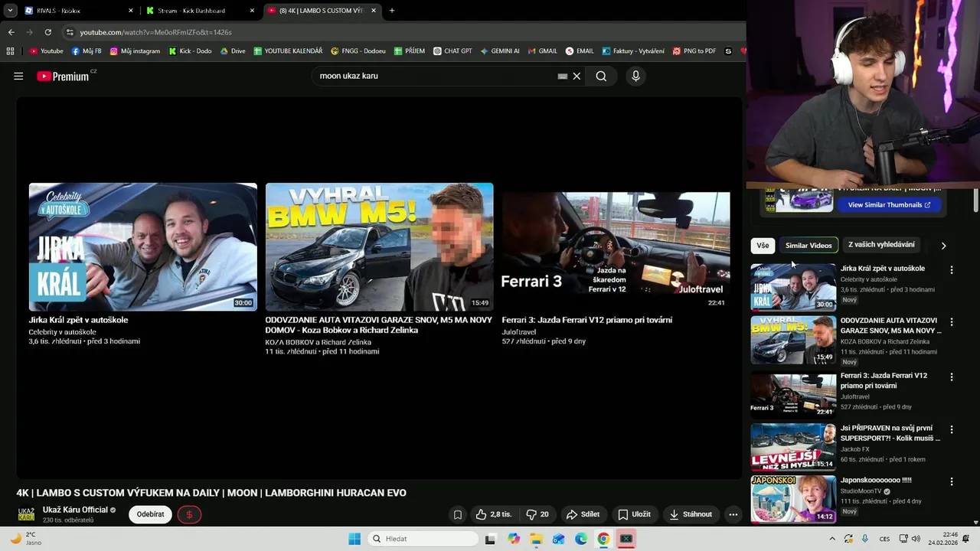
Task: Open Windows Start menu
Action: pyautogui.click(x=354, y=539)
